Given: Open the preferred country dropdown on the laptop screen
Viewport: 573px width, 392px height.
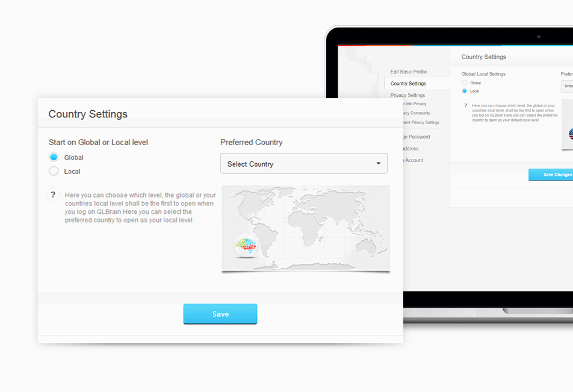Looking at the screenshot, I should click(567, 86).
